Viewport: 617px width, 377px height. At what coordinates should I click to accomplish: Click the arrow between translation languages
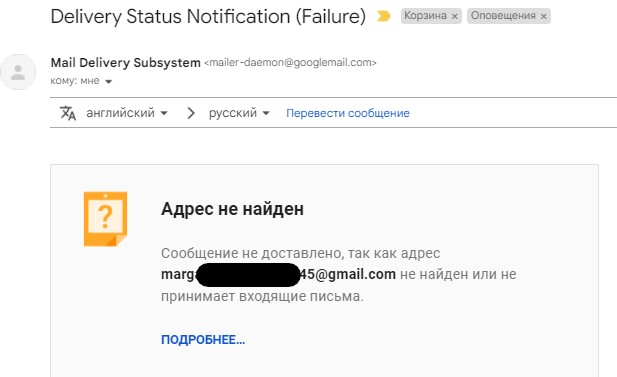[191, 113]
